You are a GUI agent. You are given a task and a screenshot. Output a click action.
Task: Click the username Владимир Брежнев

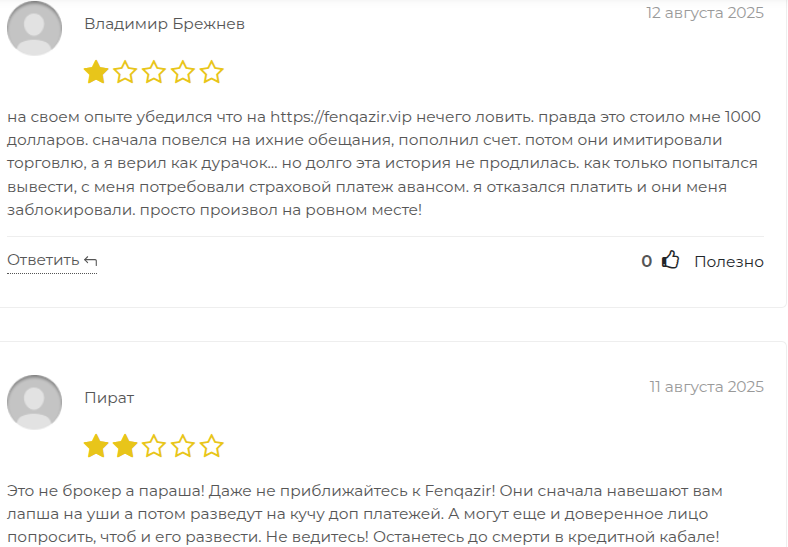click(164, 24)
